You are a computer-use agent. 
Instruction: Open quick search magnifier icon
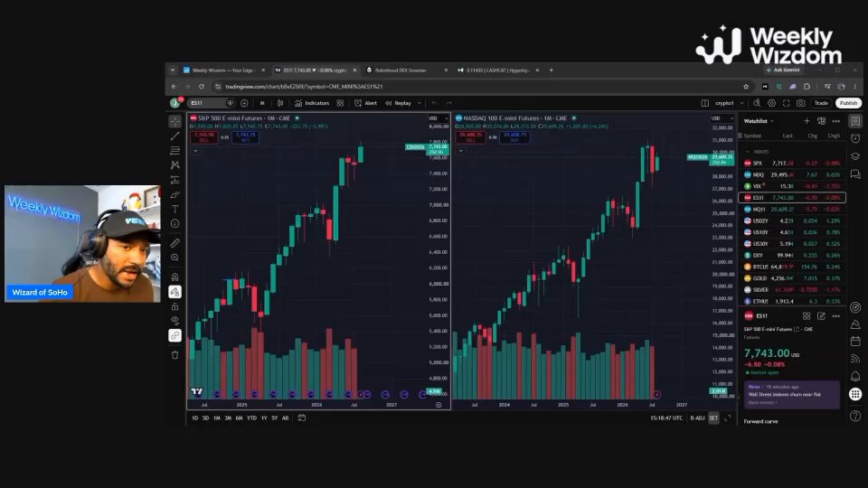click(x=756, y=103)
